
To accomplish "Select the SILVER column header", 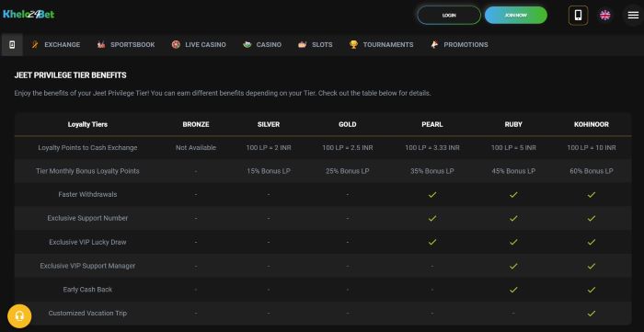I will (x=269, y=124).
